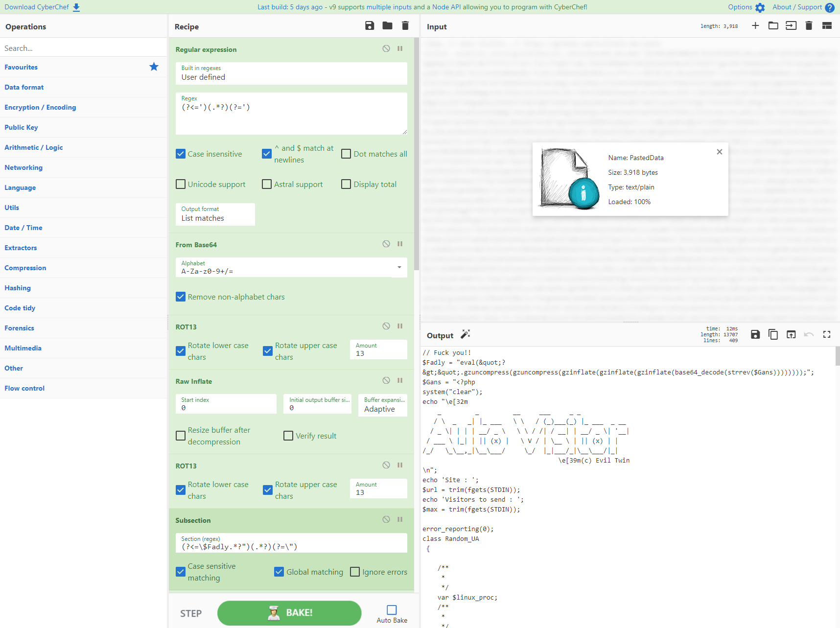Close the PastedData file info card
The width and height of the screenshot is (840, 628).
(720, 152)
